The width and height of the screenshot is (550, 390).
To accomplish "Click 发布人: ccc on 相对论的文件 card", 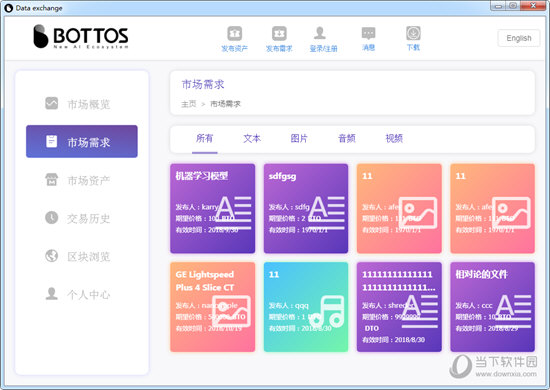I will tap(474, 305).
